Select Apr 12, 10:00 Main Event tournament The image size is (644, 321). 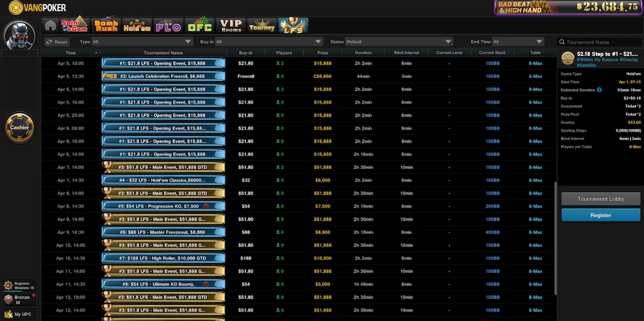pyautogui.click(x=164, y=297)
